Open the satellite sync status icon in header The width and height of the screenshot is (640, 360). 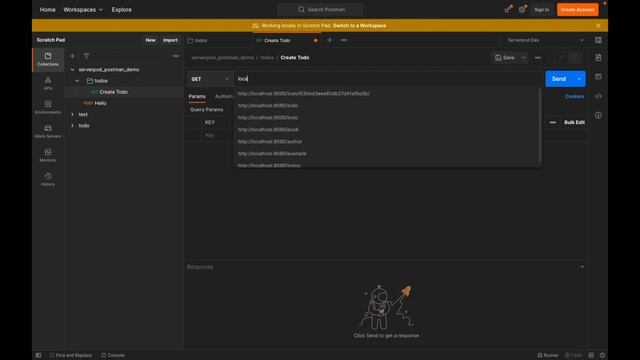pos(508,9)
